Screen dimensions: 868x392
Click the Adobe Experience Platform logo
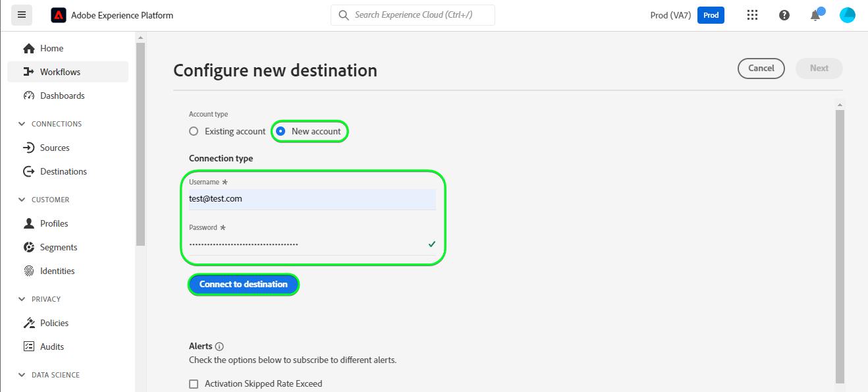click(59, 15)
